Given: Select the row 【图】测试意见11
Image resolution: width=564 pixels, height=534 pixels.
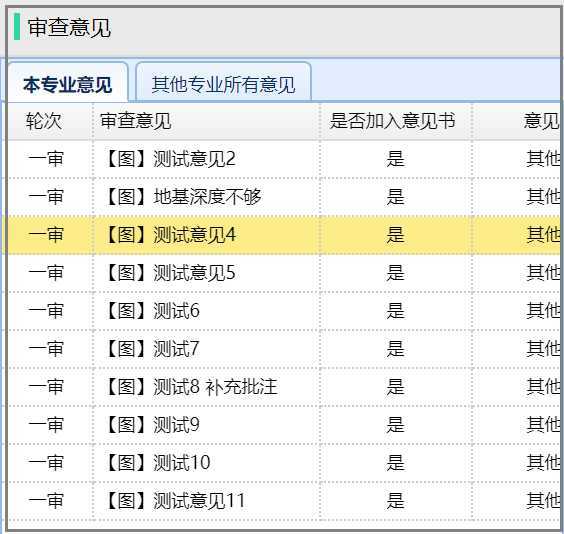Looking at the screenshot, I should click(283, 501).
